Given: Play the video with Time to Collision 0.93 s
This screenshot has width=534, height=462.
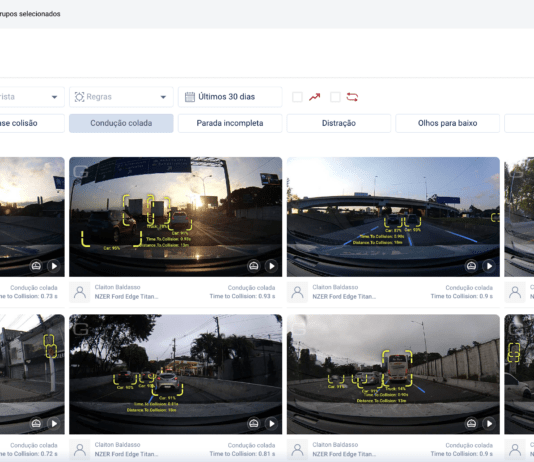Looking at the screenshot, I should 271,266.
